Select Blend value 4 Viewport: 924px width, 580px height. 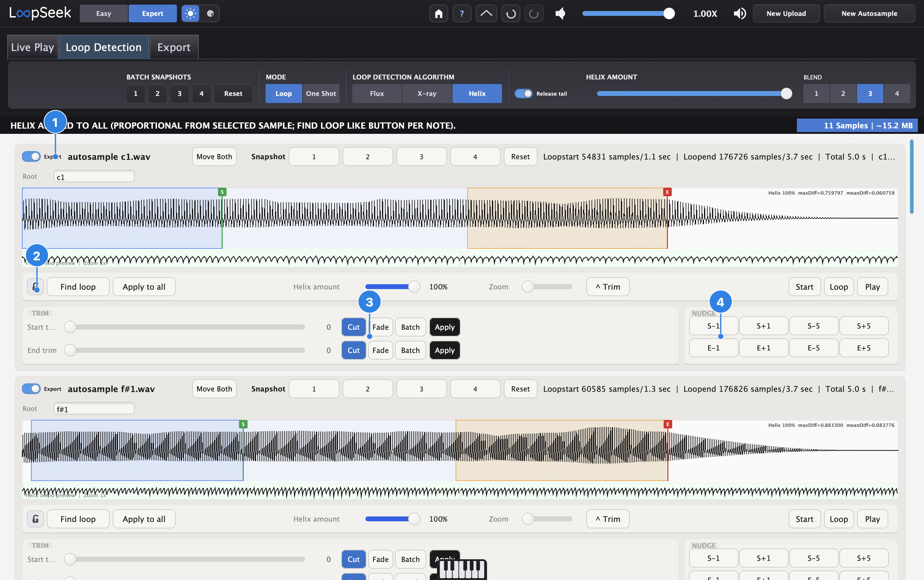click(x=897, y=94)
